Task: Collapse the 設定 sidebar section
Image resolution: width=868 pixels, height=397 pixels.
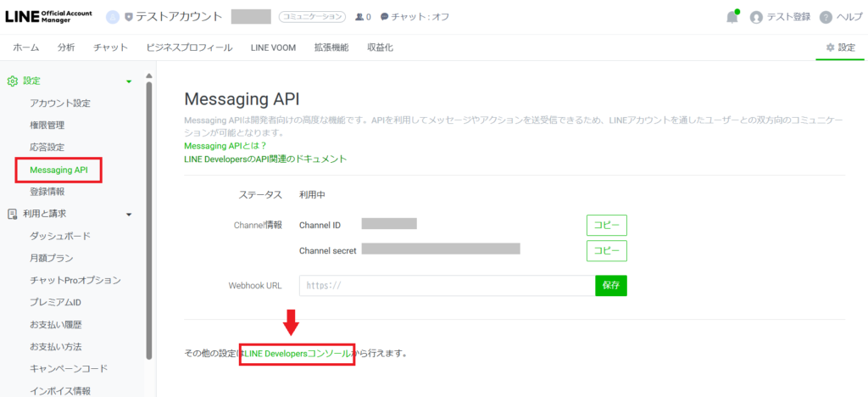Action: pyautogui.click(x=129, y=81)
